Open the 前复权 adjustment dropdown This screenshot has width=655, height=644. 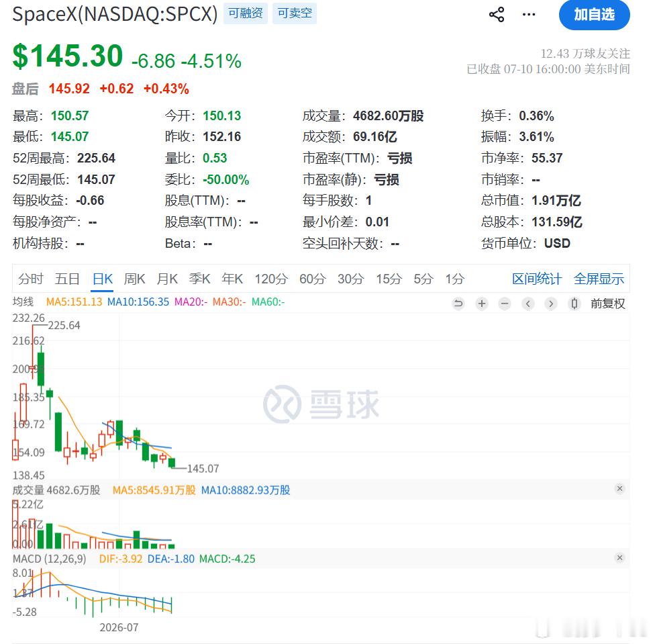[608, 304]
